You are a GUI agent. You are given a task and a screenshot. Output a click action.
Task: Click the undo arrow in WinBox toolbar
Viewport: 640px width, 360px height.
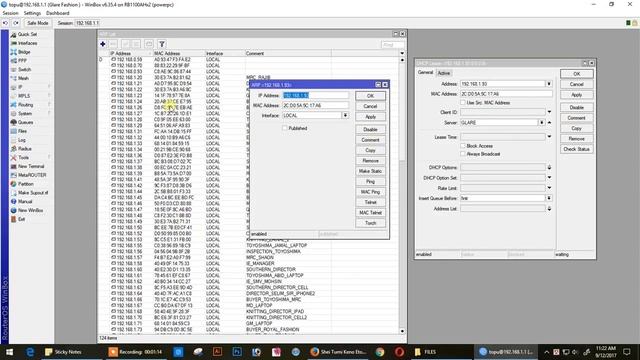pyautogui.click(x=5, y=23)
